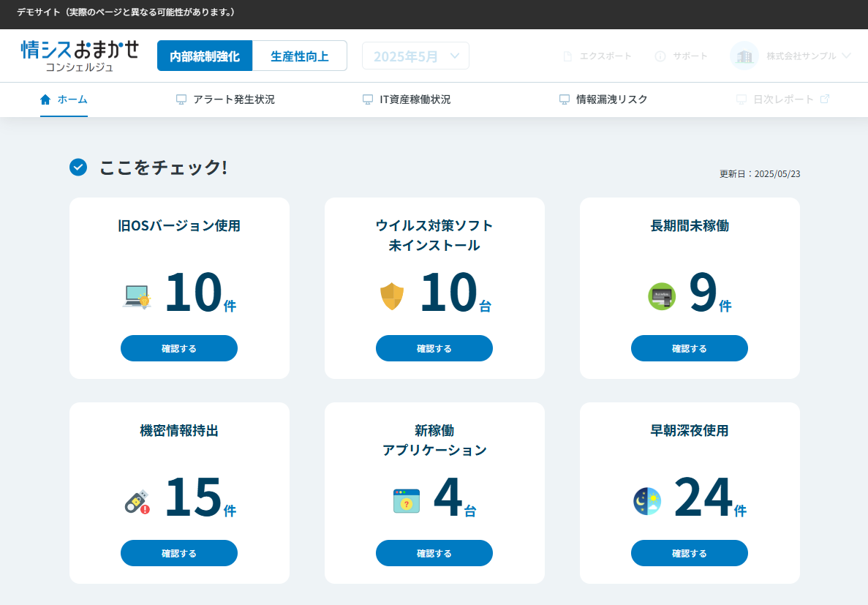
Task: Click the shield icon for antivirus not installed
Action: [x=393, y=296]
